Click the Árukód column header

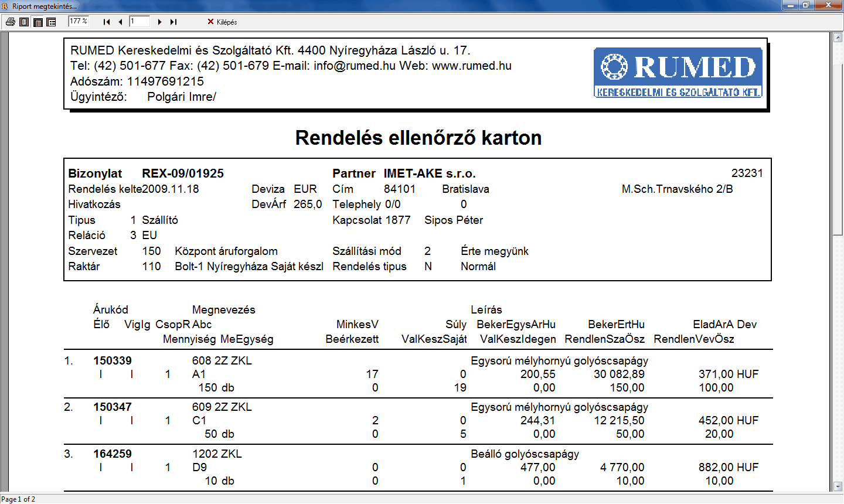[110, 309]
